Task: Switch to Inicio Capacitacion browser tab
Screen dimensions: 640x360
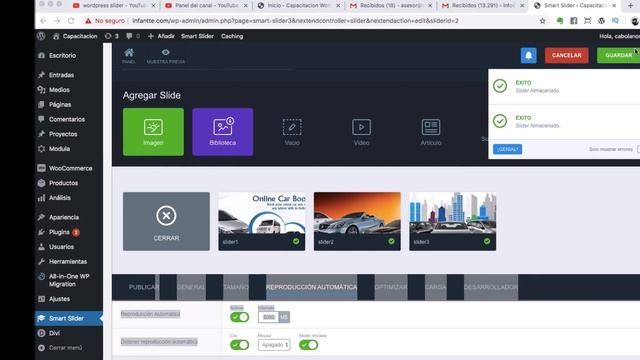Action: pyautogui.click(x=299, y=6)
